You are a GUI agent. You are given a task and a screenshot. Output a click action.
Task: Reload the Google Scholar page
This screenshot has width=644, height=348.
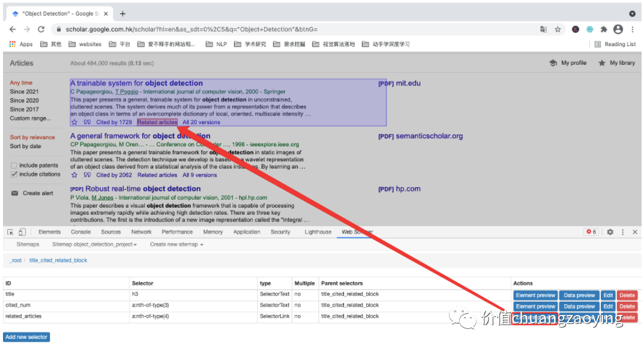[41, 29]
